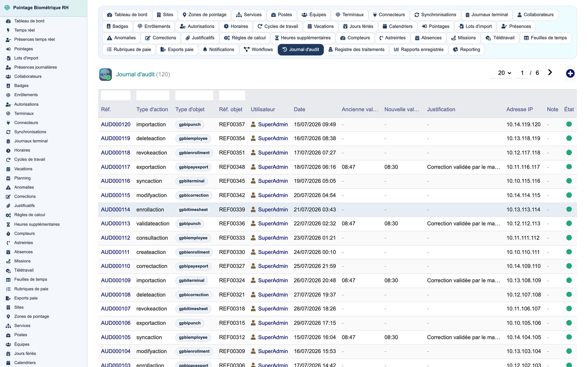Viewport: 588px width, 367px height.
Task: Sort by Date column header
Action: [299, 109]
